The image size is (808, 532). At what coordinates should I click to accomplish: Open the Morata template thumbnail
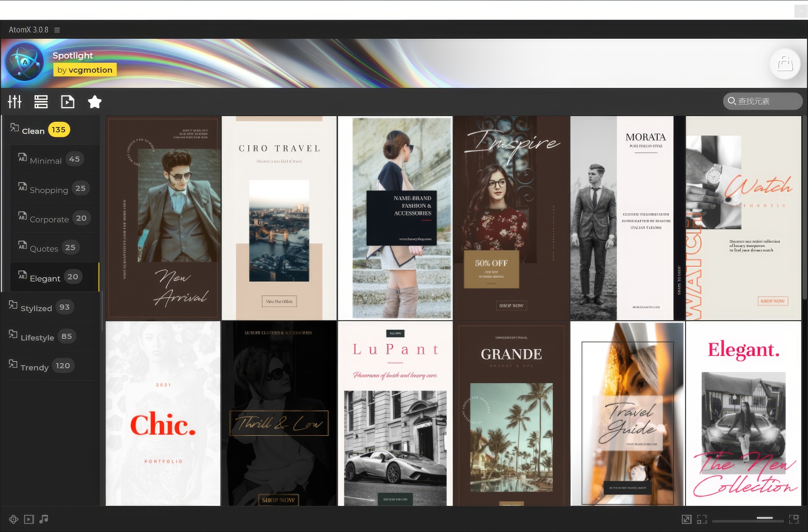627,218
